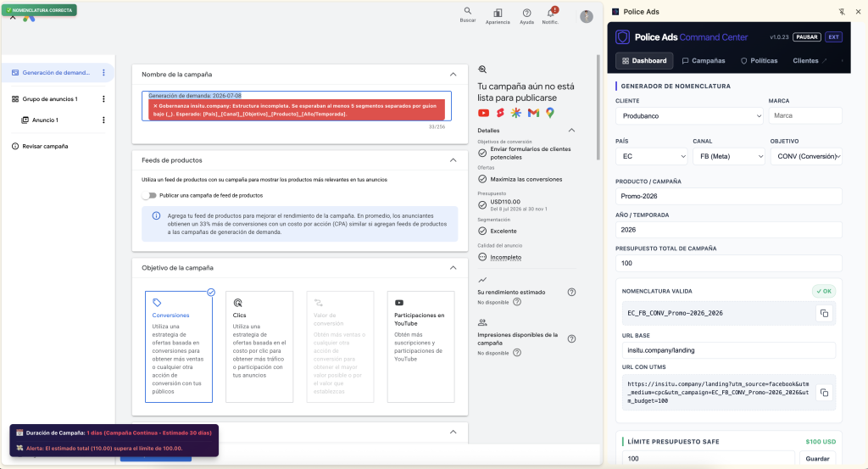
Task: Select Grupo de anuncios 1 in sidebar
Action: point(50,99)
